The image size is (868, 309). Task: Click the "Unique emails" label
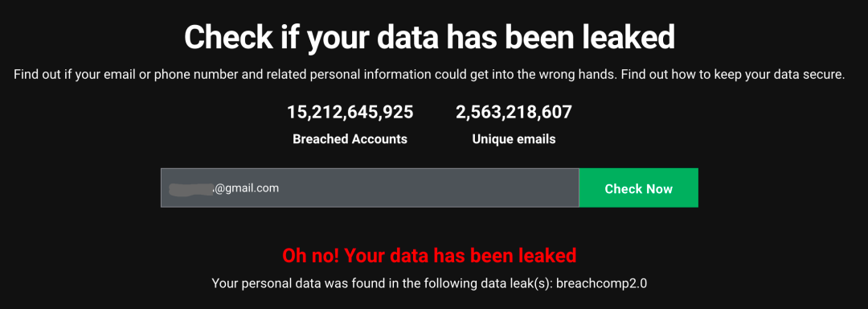pos(514,139)
